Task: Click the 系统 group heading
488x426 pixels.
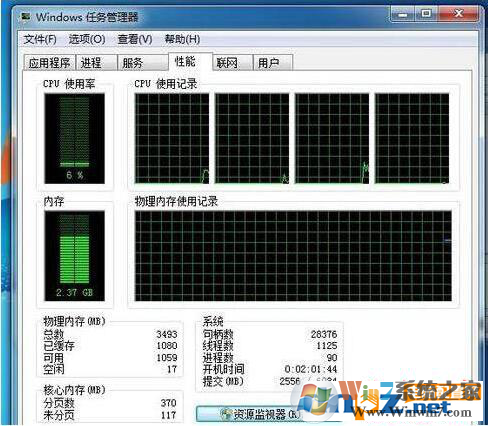Action: [213, 321]
